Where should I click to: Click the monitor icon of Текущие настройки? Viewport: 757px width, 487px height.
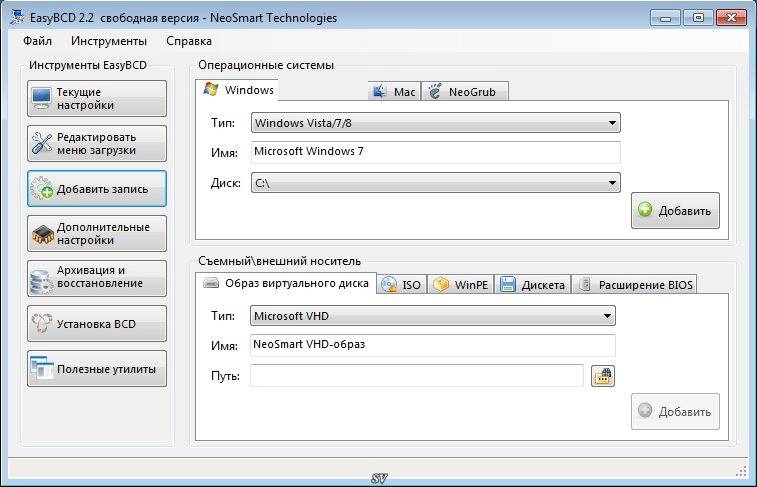pos(42,98)
